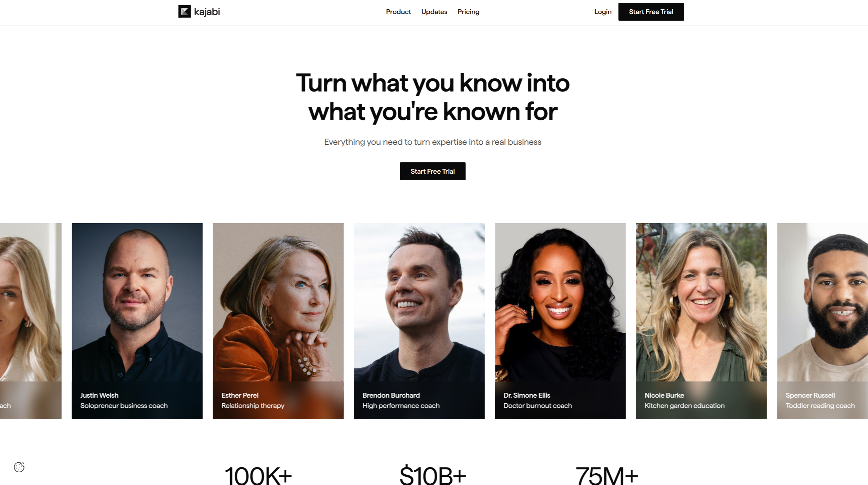Click Start Free Trial in header
Screen dimensions: 868x485
coord(651,12)
